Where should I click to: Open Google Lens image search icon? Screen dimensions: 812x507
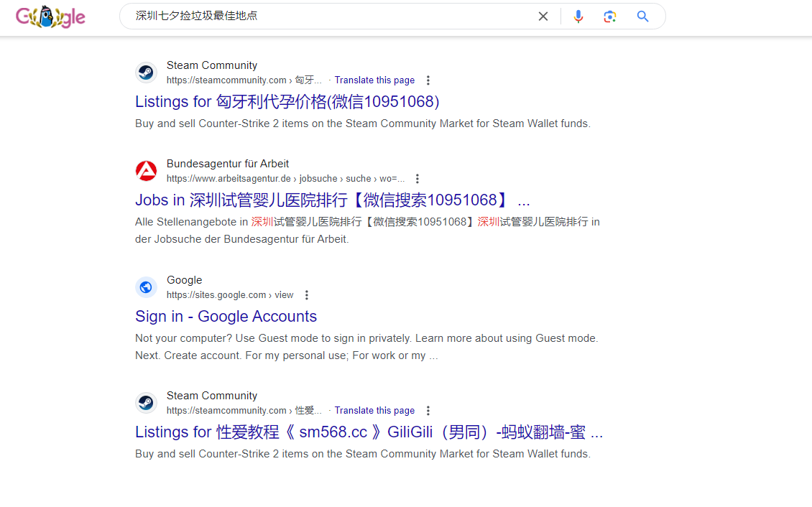point(610,17)
